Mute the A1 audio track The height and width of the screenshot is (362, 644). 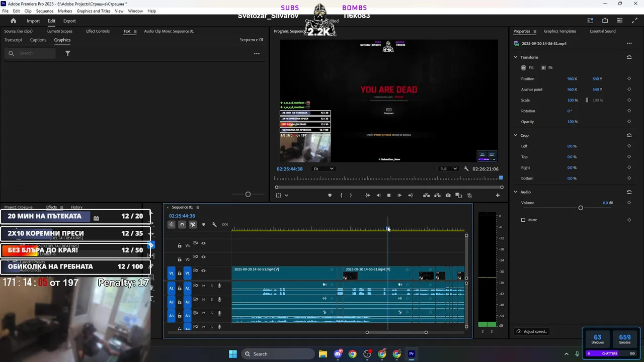coord(204,286)
